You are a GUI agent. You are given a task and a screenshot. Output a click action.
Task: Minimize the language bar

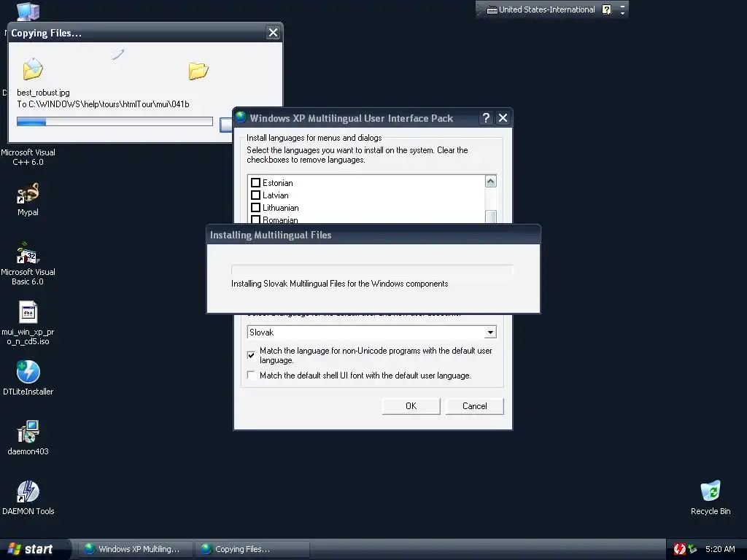point(623,6)
